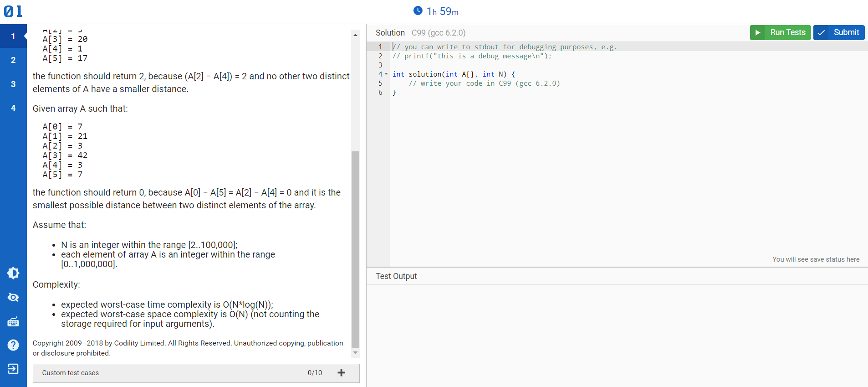This screenshot has width=868, height=387.
Task: Click the Solution label above the editor
Action: 390,33
